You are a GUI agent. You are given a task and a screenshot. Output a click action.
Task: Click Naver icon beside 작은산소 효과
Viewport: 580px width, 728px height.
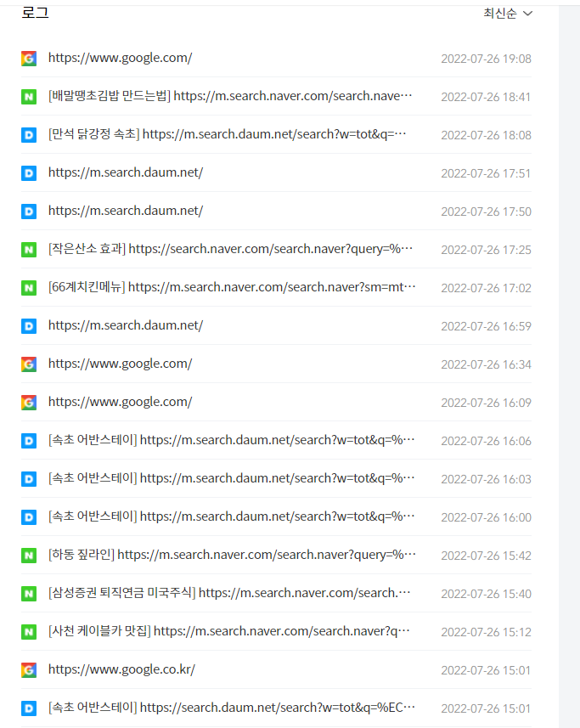(29, 250)
